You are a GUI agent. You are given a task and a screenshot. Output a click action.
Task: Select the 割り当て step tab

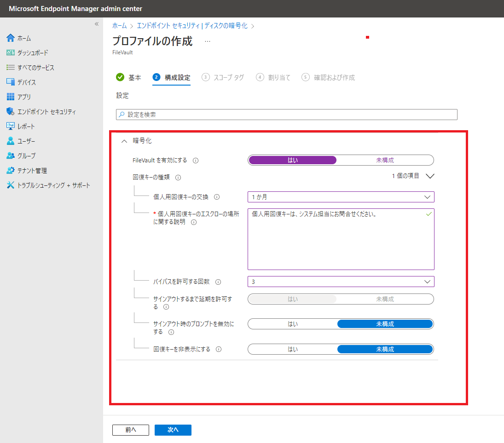pyautogui.click(x=273, y=77)
